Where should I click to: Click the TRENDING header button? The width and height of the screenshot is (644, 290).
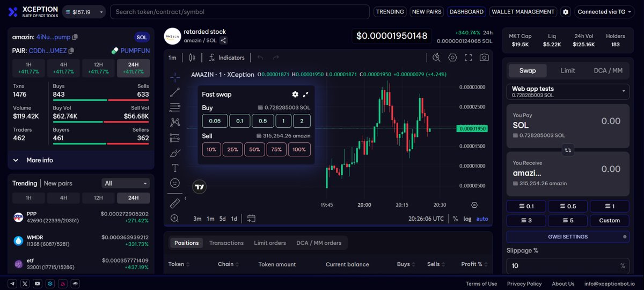(x=390, y=12)
